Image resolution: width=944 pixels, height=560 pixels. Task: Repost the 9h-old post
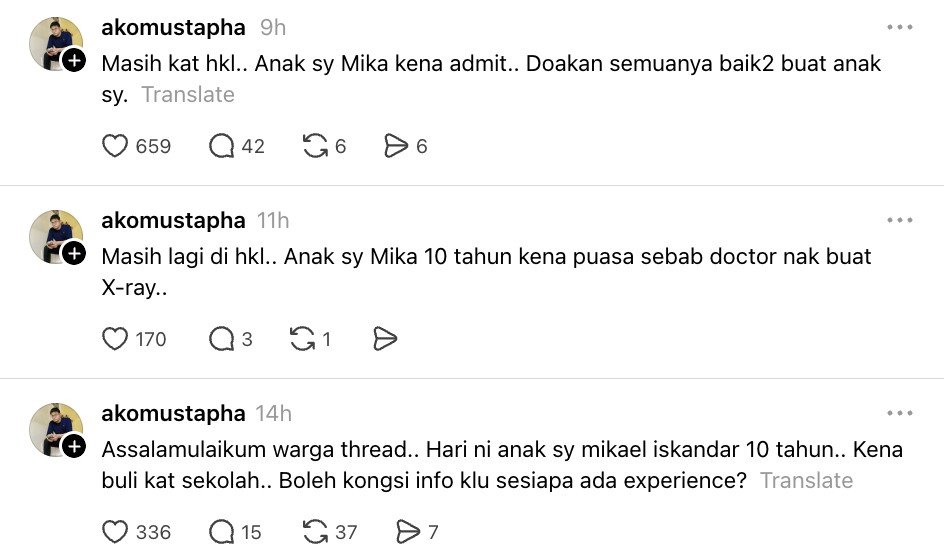tap(316, 147)
